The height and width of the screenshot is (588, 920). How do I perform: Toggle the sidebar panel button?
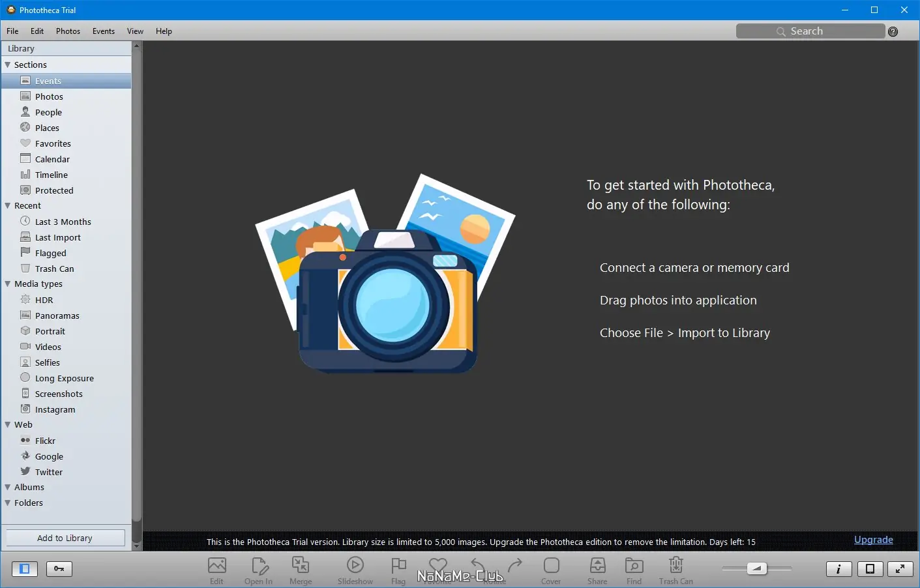pos(25,569)
